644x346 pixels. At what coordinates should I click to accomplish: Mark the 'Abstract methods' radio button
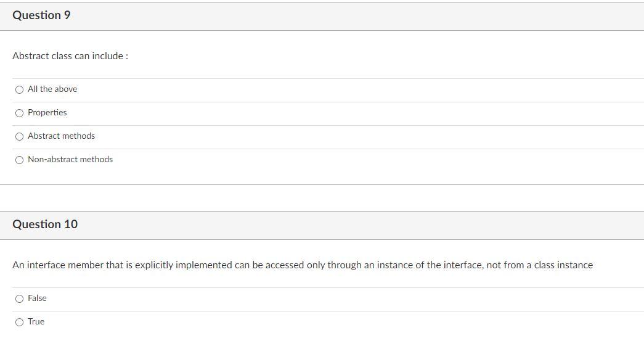click(19, 136)
